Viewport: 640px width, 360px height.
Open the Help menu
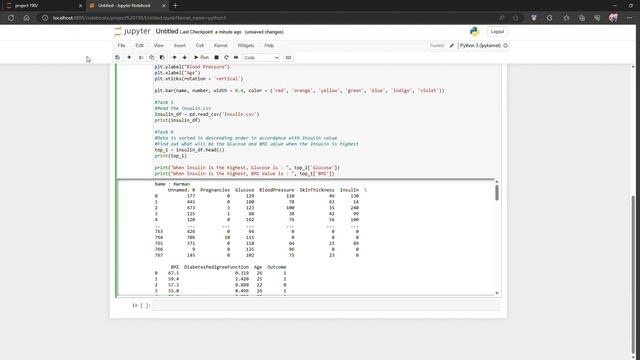[269, 46]
